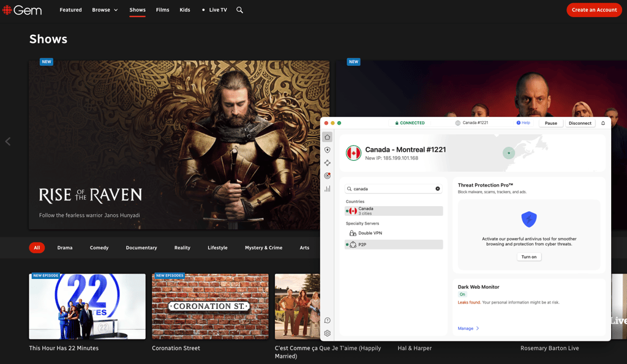Open C'est Comme ça Que Je T'aime thumbnail
Screen dimensions: 627x364
point(297,306)
